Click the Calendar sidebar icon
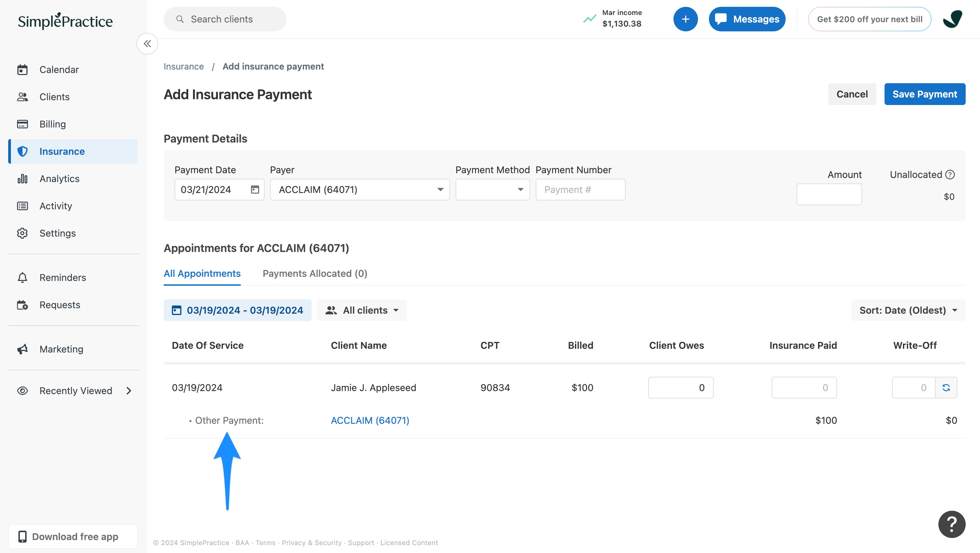This screenshot has height=553, width=980. click(23, 70)
